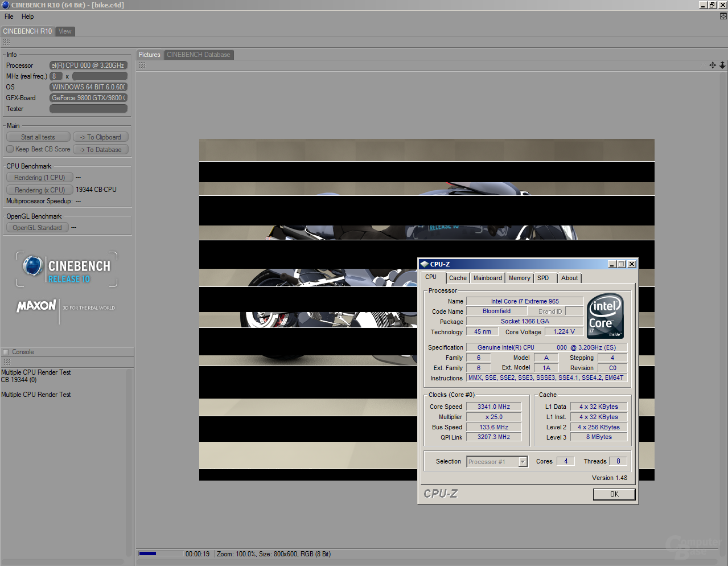Click the Processor name field
The width and height of the screenshot is (728, 566).
[x=88, y=65]
